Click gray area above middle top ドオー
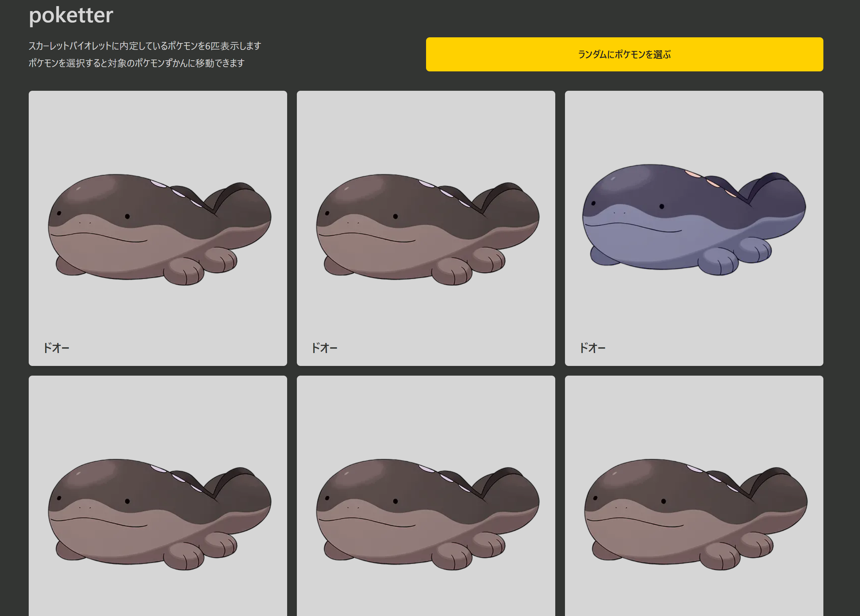 coord(425,129)
